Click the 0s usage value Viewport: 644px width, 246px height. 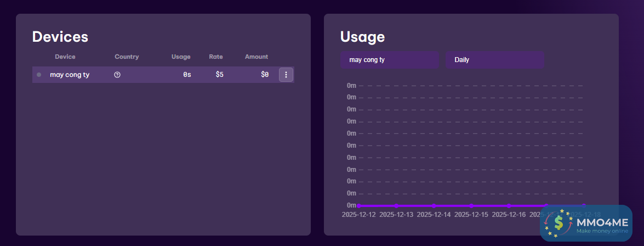[187, 75]
